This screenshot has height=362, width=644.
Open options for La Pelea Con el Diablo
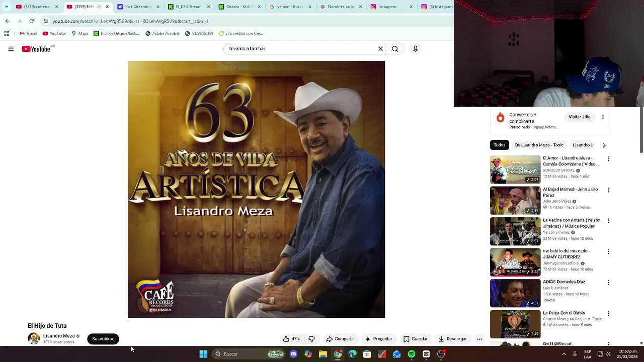608,314
